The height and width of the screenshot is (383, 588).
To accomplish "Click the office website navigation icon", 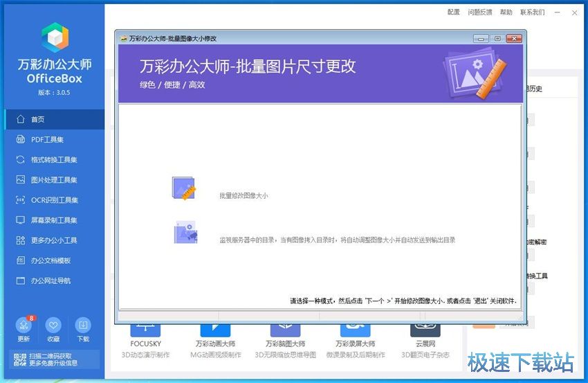I will point(21,280).
